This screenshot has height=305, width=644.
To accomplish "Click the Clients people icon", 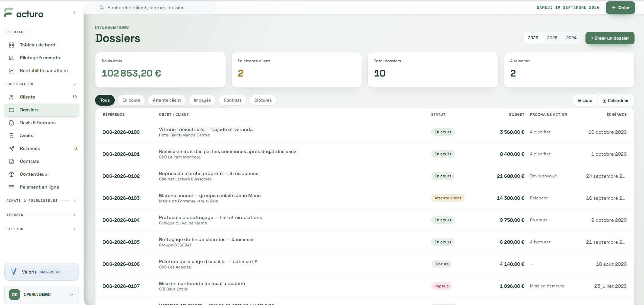I will pos(12,97).
